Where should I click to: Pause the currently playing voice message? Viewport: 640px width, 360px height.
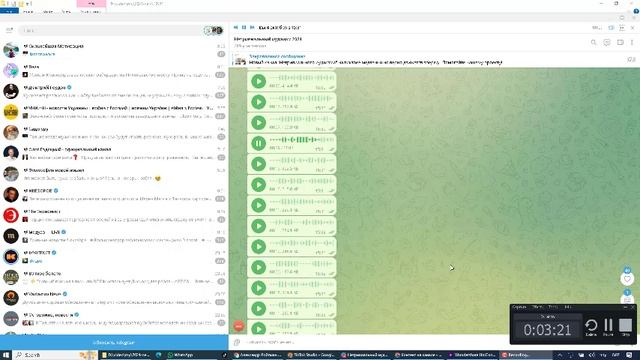click(x=258, y=143)
